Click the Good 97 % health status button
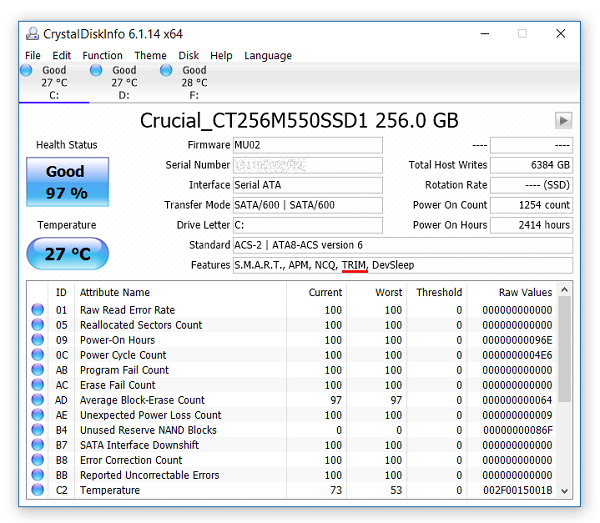 coord(67,182)
